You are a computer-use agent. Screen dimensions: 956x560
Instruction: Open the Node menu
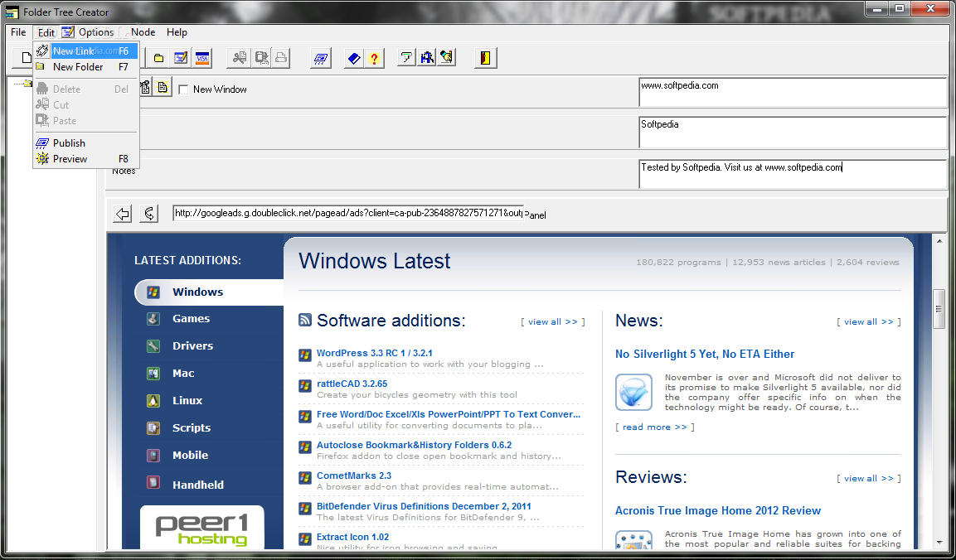point(143,32)
